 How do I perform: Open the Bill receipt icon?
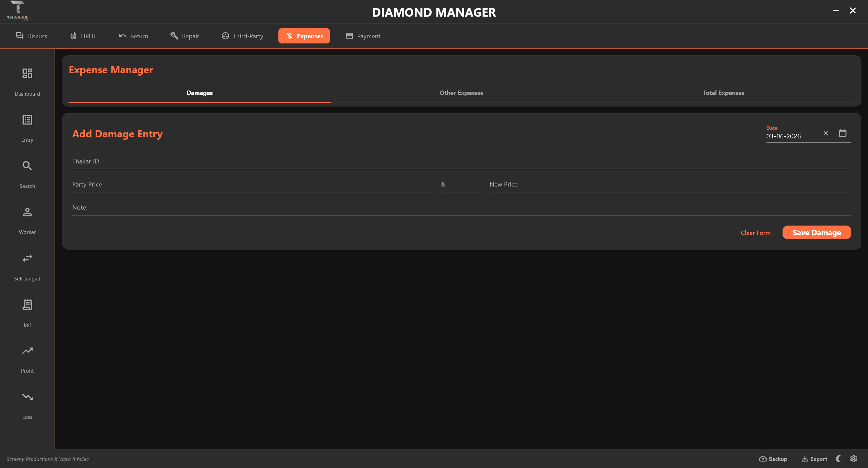point(27,305)
